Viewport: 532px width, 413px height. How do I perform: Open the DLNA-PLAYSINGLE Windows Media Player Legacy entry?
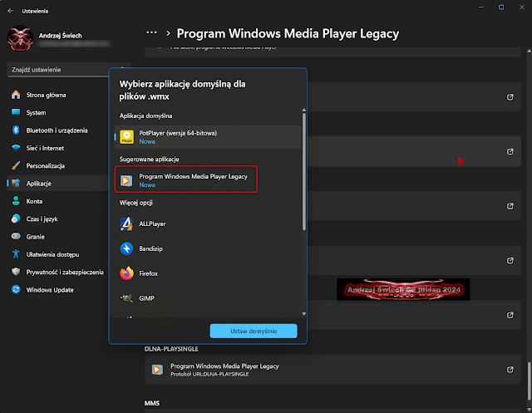coord(332,370)
